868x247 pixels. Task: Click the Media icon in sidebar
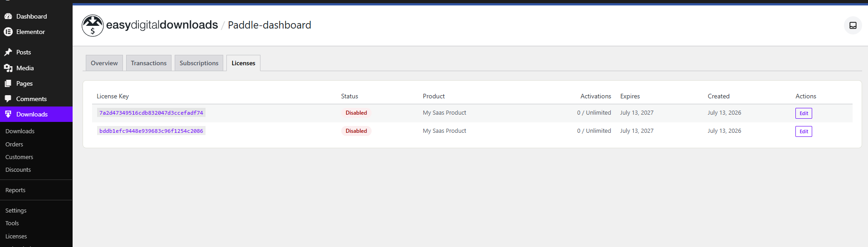(8, 68)
